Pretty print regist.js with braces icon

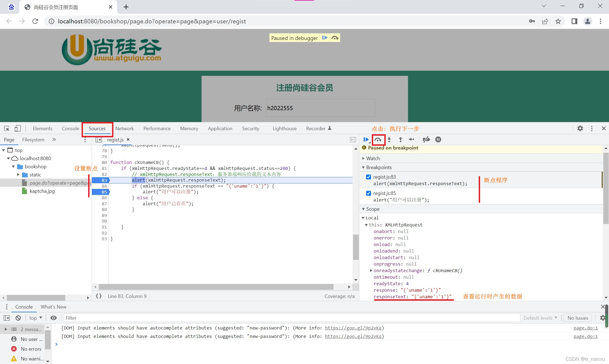click(x=98, y=296)
